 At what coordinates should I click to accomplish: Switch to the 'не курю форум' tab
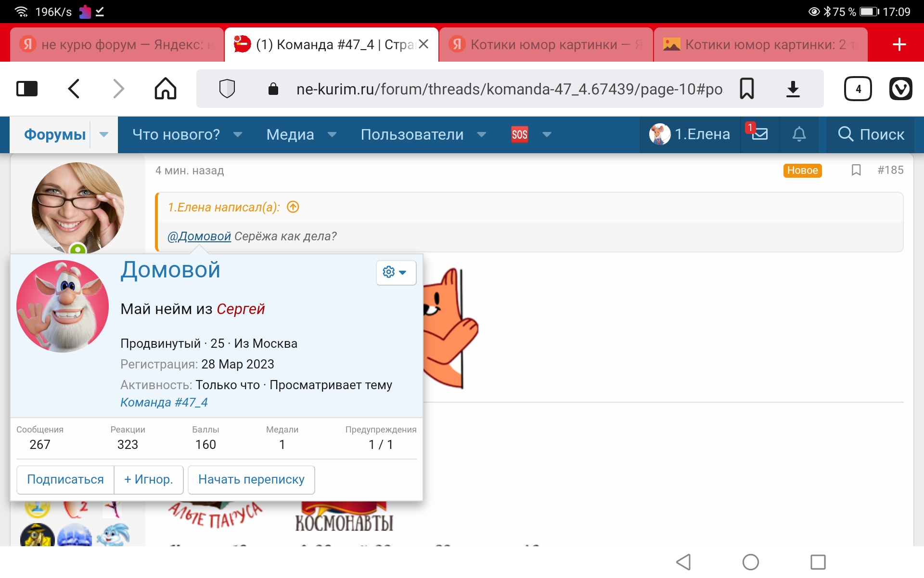pos(117,45)
